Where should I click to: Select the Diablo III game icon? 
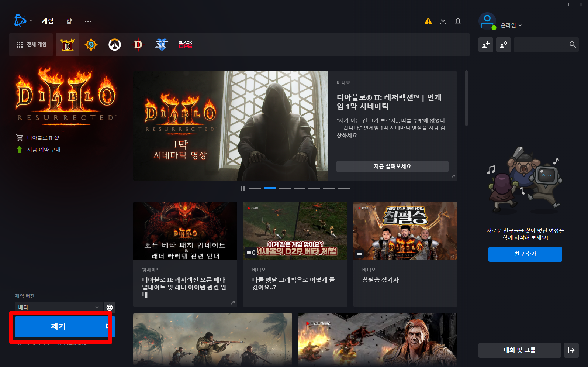point(138,45)
